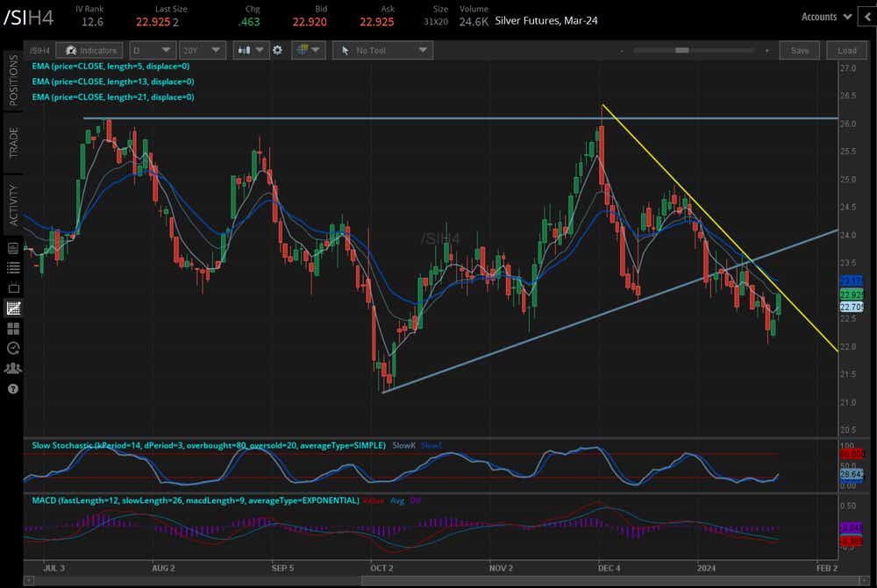
Task: Click the /SIH4 ticker symbol
Action: click(29, 18)
